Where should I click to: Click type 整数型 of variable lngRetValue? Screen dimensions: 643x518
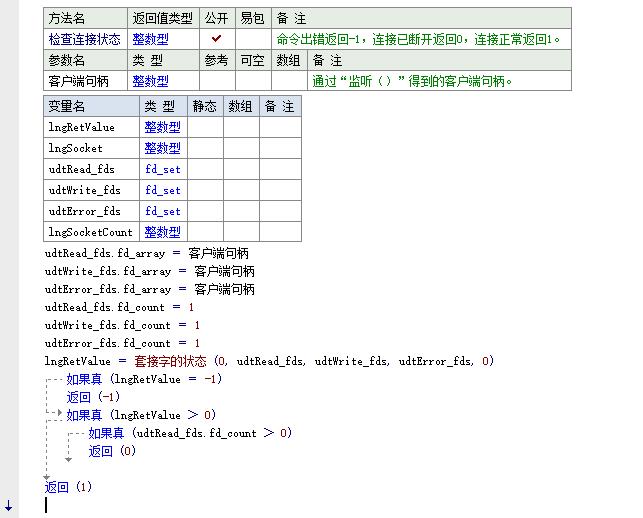click(162, 127)
